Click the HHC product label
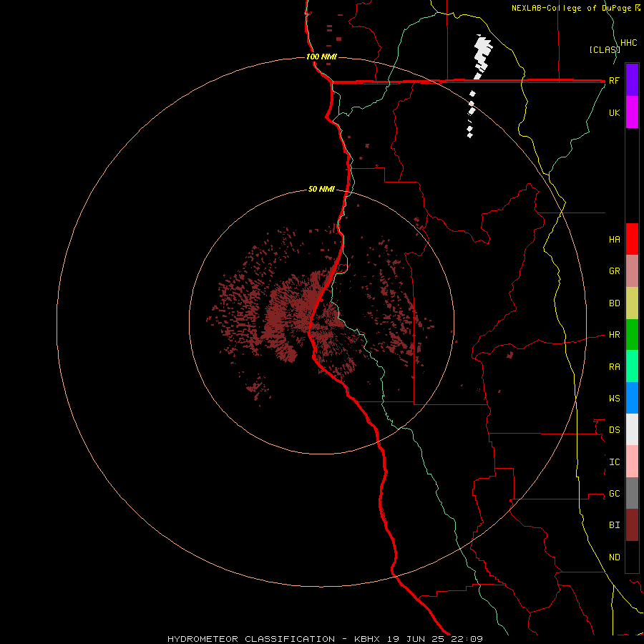644x644 pixels. tap(628, 43)
